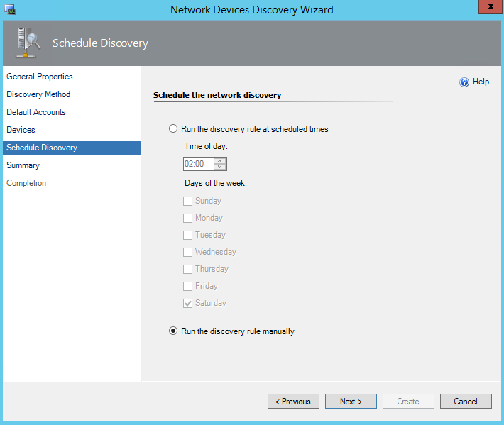Viewport: 504px width, 425px height.
Task: Open the General Properties wizard page
Action: coord(40,77)
